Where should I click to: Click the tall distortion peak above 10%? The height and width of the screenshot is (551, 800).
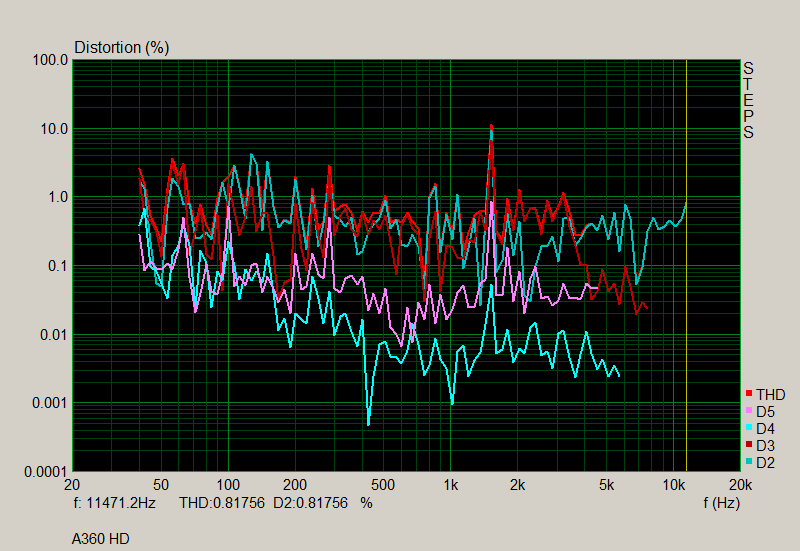[491, 130]
